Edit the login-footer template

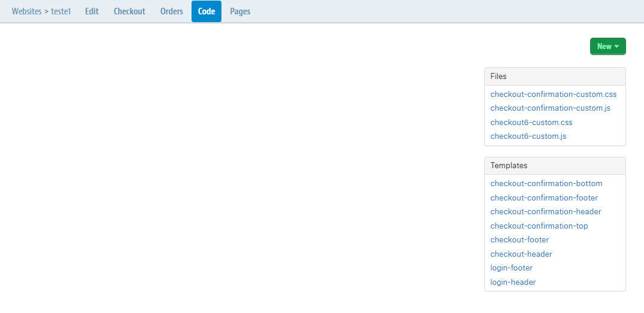tap(511, 268)
